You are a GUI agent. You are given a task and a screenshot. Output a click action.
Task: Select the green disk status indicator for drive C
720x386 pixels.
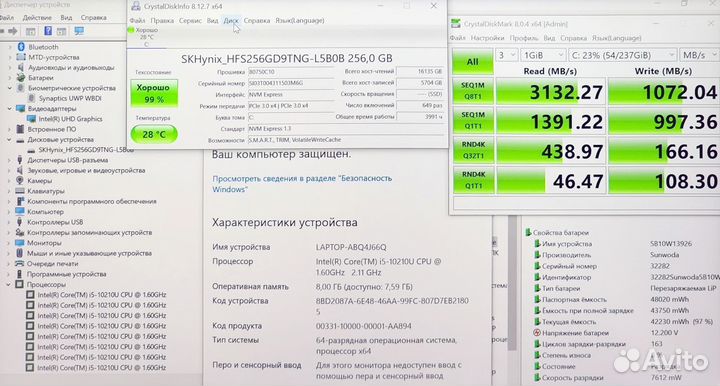tap(130, 30)
